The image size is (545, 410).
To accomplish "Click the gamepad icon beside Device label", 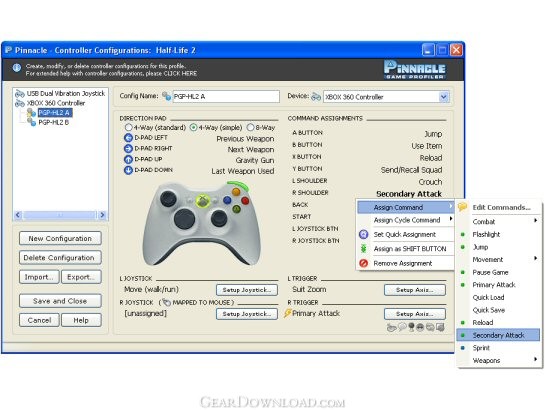I will (x=316, y=97).
